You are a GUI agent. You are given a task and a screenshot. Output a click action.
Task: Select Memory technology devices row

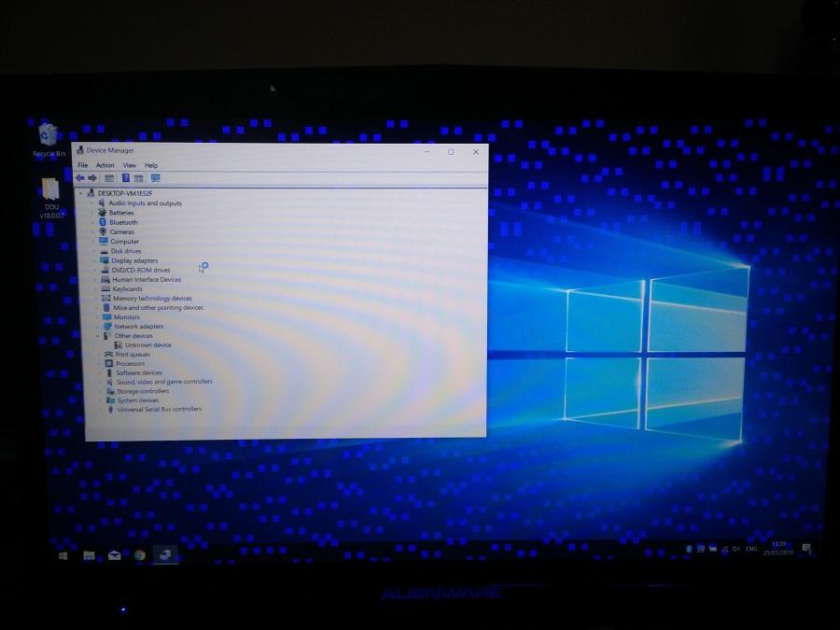click(152, 298)
